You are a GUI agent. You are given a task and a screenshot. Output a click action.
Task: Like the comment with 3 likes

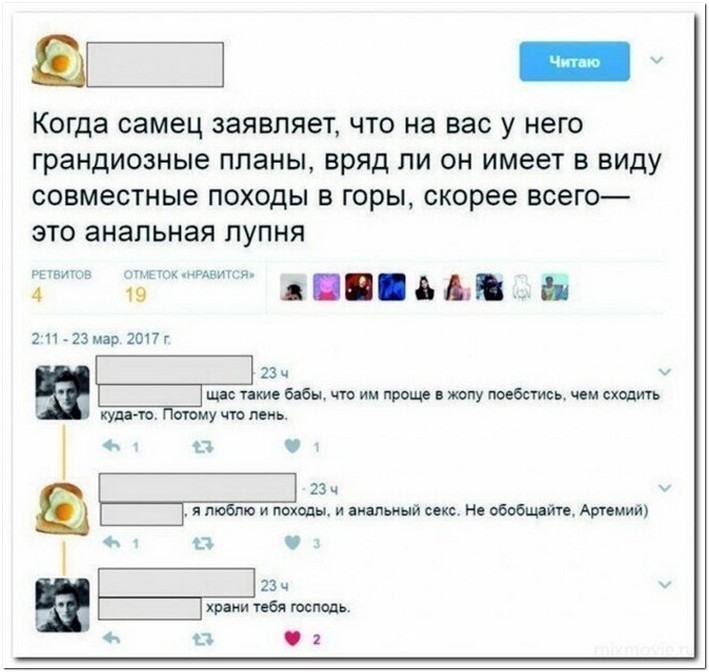coord(293,542)
